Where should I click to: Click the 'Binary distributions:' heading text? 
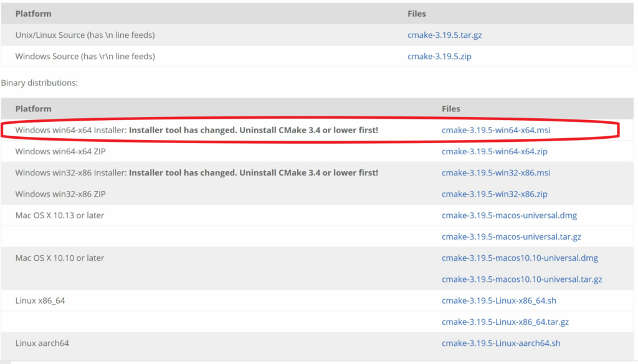coord(39,83)
